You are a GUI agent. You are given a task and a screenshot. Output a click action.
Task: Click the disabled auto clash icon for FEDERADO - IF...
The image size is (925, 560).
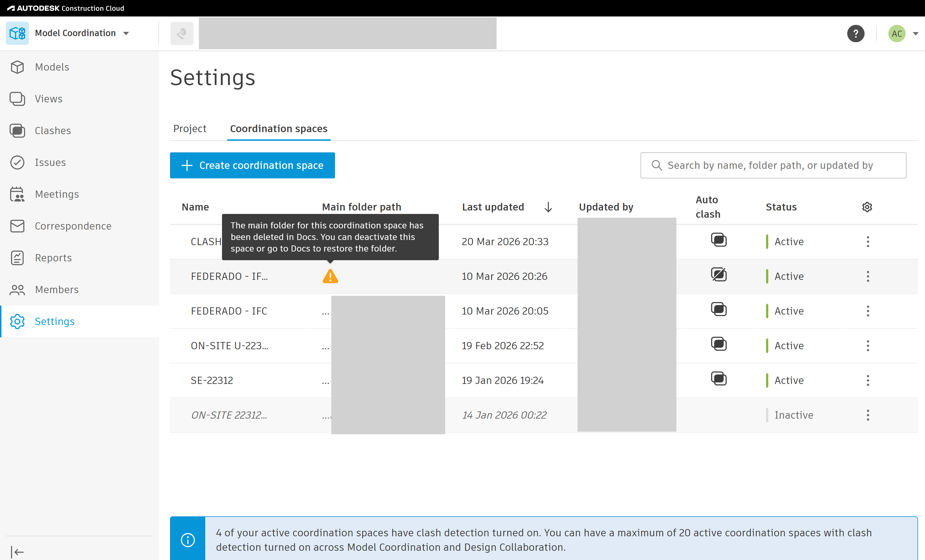719,275
